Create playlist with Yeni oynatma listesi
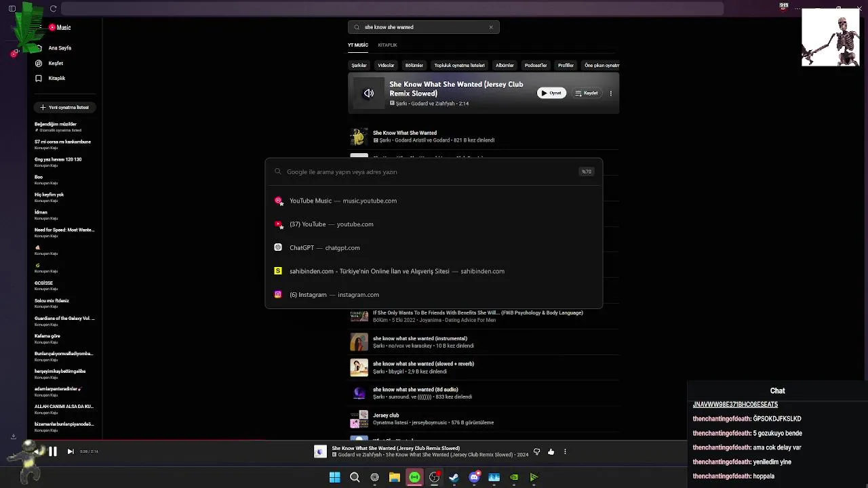Screen dimensions: 868x488 [64, 107]
